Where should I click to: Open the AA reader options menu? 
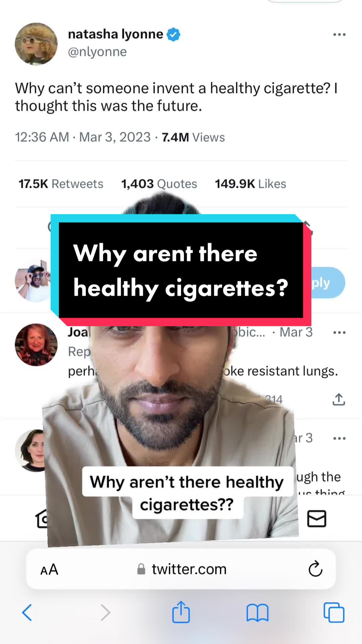point(49,570)
